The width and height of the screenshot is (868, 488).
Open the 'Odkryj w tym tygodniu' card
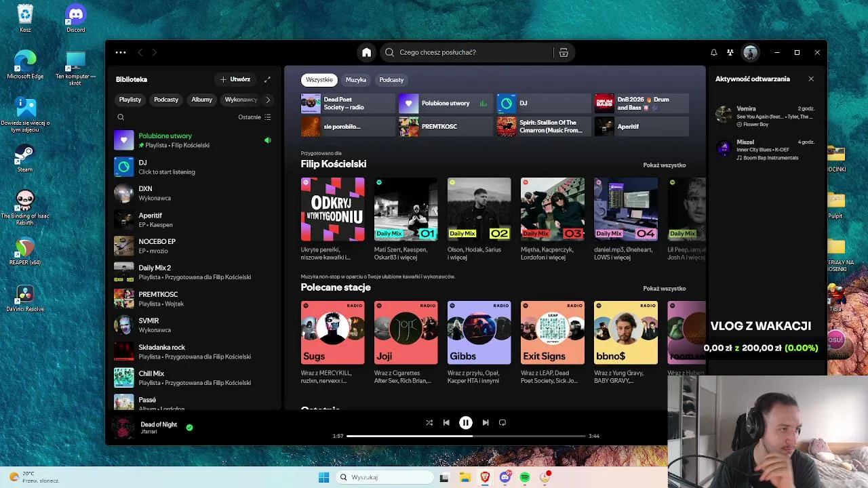[x=333, y=219]
